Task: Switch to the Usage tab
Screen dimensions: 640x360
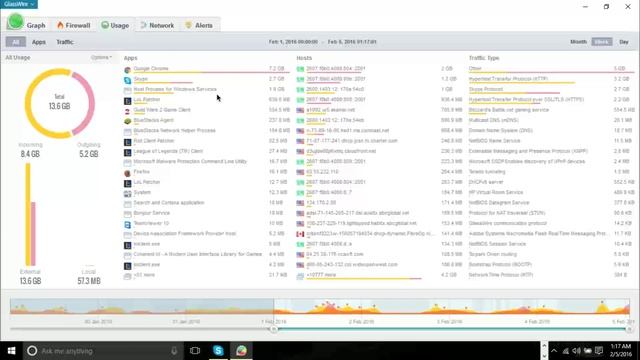Action: point(115,25)
